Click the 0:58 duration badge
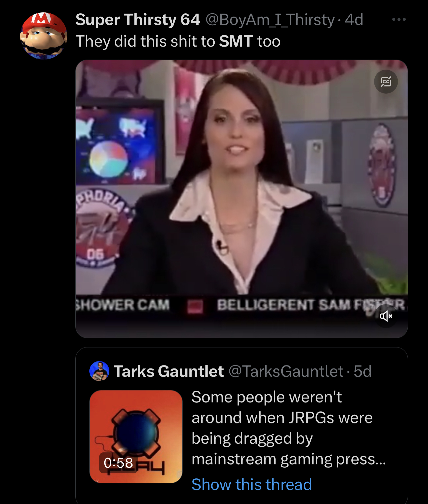The image size is (428, 504). pos(118,463)
